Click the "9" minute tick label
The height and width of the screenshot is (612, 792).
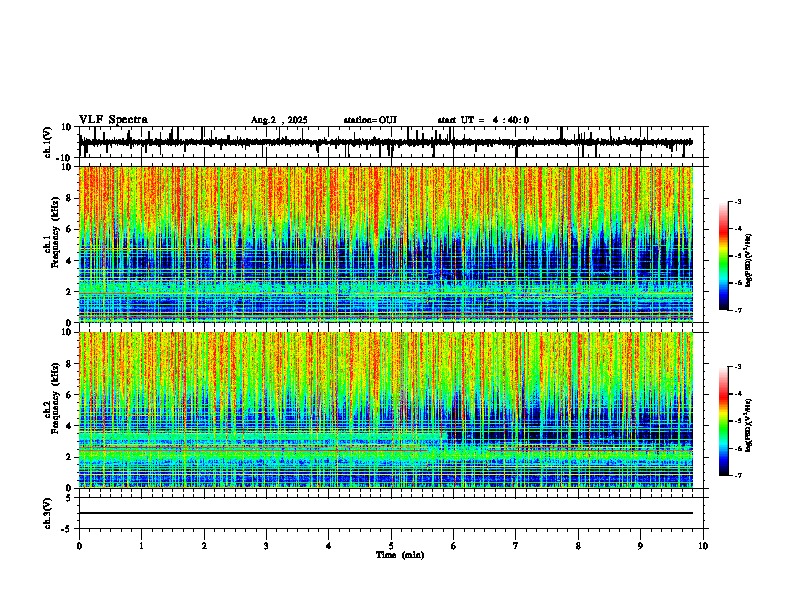coord(640,546)
